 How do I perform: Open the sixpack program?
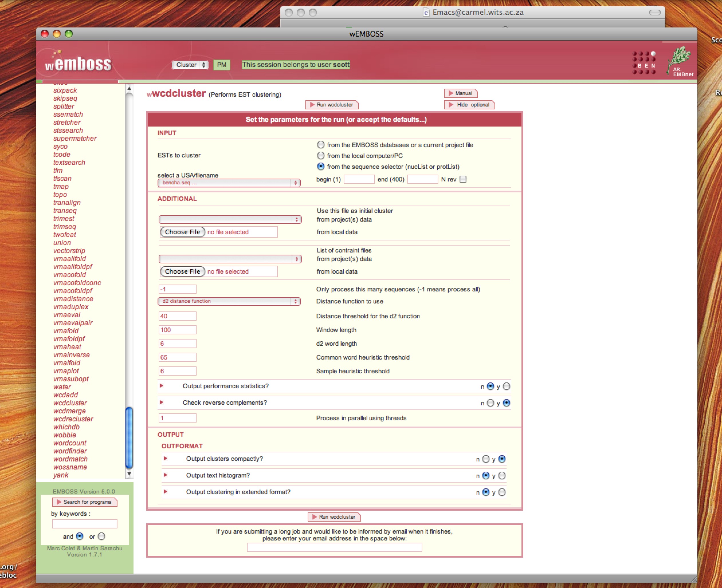click(65, 90)
